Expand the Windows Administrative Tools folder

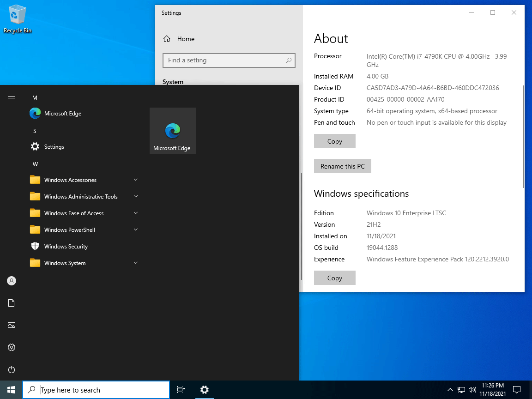83,197
